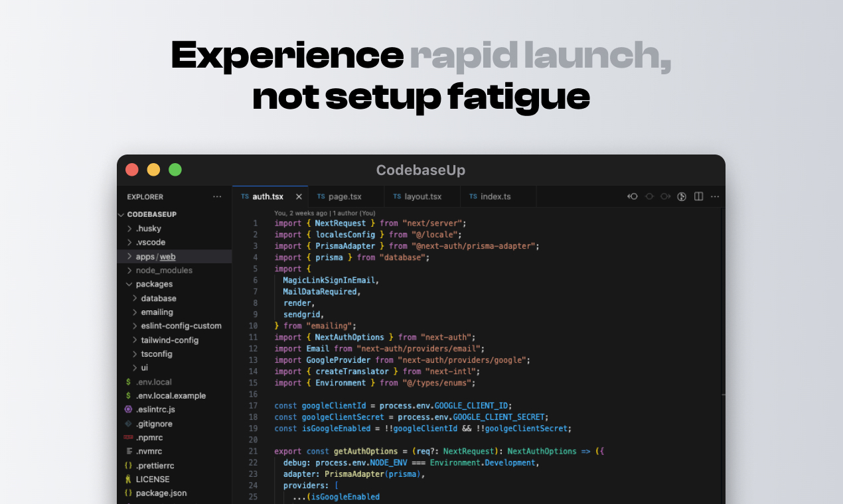Select the apps/web tree item
The image size is (843, 504).
(154, 257)
